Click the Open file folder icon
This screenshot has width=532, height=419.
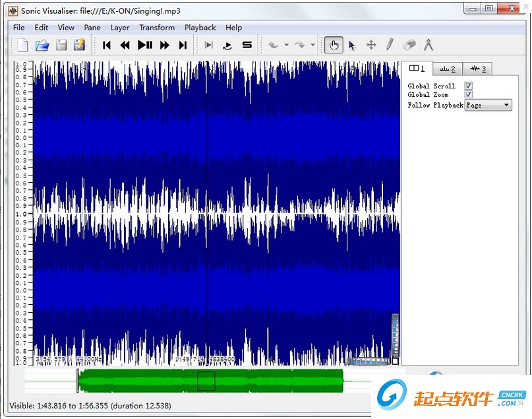pos(42,45)
